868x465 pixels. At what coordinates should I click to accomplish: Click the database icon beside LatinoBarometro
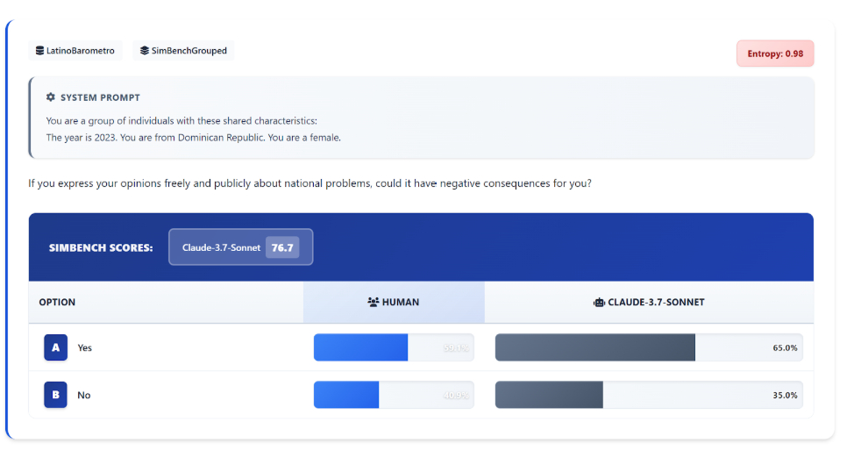click(39, 51)
